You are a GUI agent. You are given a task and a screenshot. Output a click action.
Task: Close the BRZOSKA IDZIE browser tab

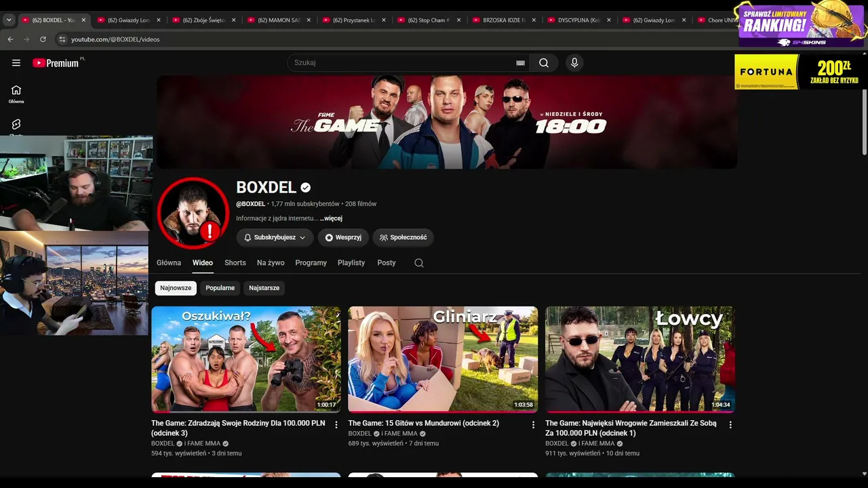[534, 20]
